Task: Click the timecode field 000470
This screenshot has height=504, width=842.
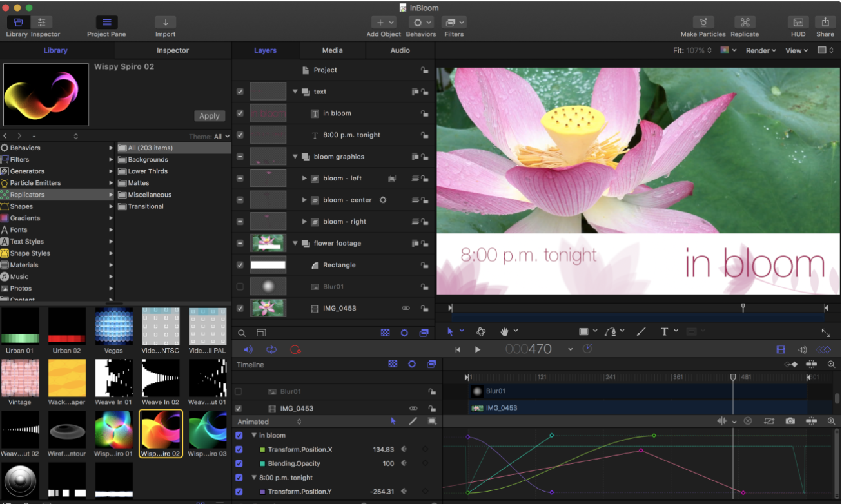Action: click(529, 349)
